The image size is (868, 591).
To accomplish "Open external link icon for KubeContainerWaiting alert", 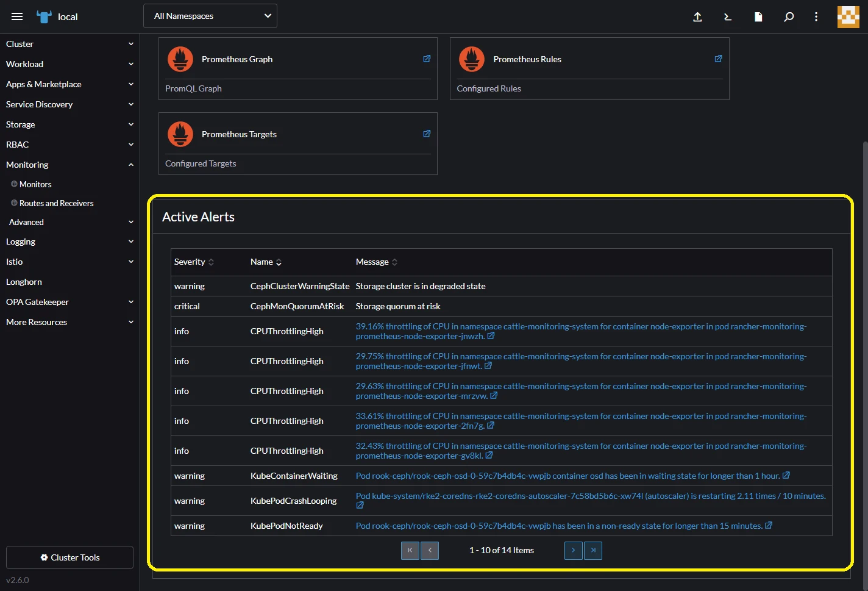I will [786, 476].
